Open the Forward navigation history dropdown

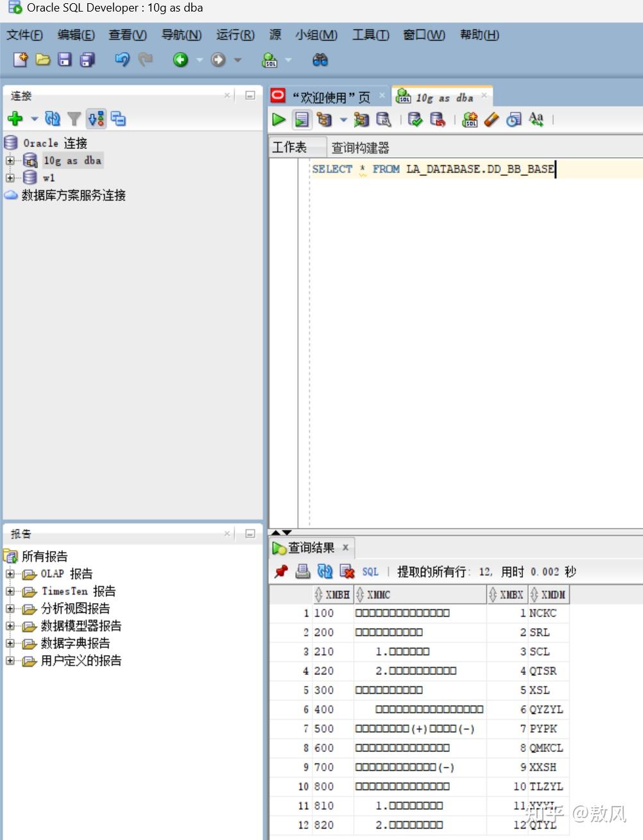[237, 60]
